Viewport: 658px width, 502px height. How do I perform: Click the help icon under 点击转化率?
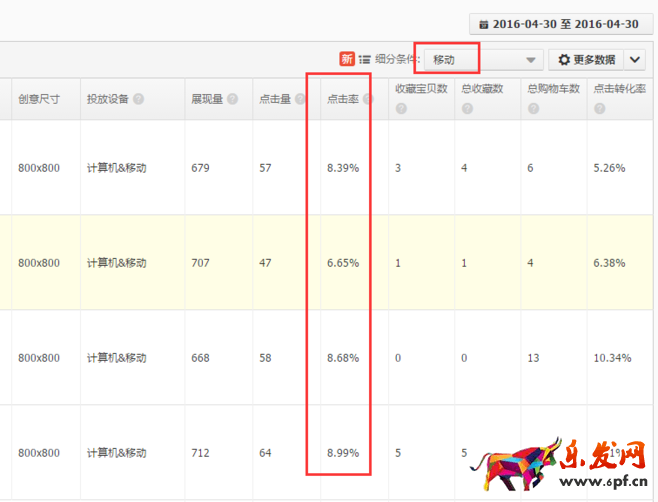coord(598,108)
